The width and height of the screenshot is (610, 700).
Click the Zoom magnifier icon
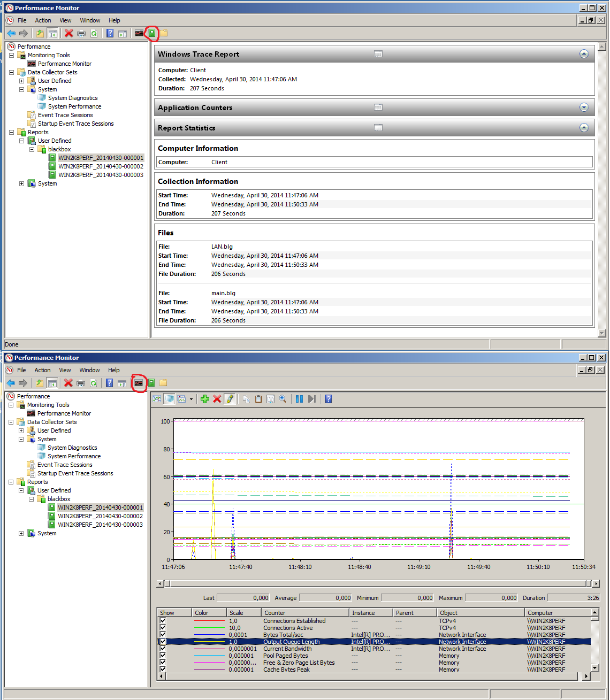click(x=283, y=399)
